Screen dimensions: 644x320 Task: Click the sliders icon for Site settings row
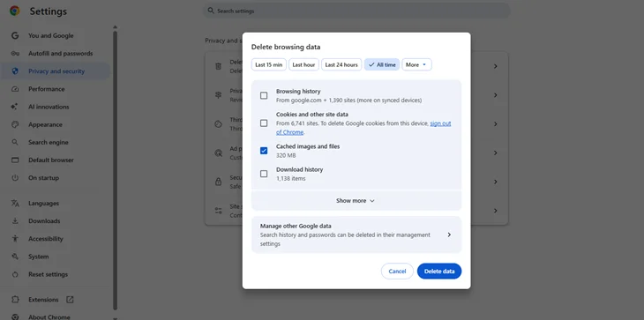[x=219, y=211]
